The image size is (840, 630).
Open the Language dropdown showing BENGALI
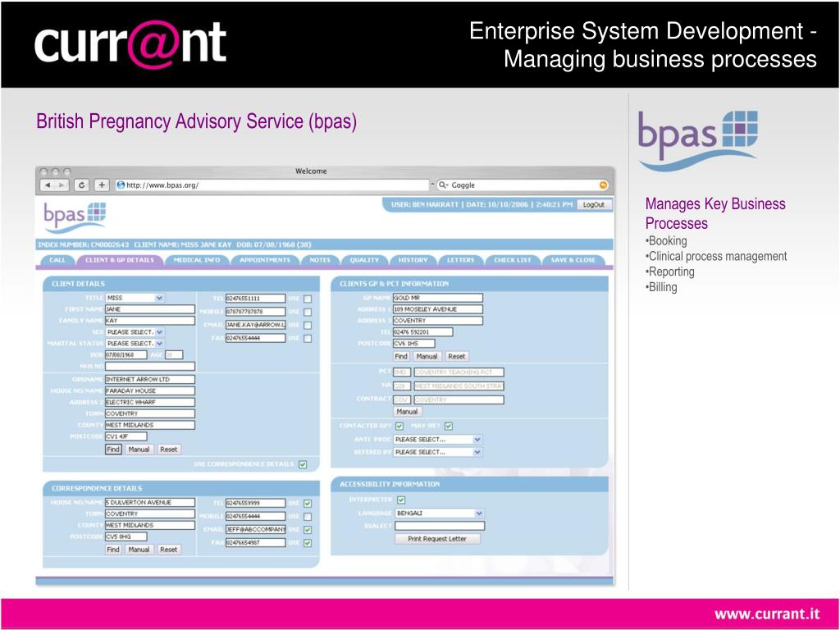point(440,514)
